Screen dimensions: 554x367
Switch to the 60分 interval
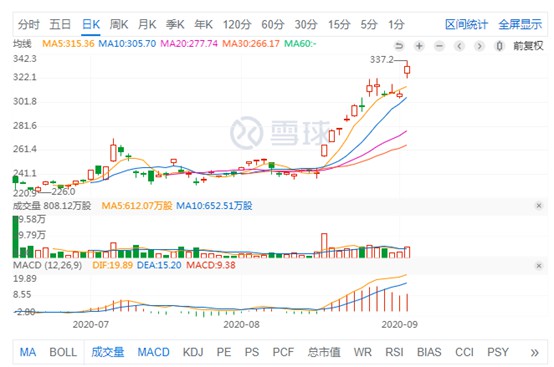click(273, 24)
